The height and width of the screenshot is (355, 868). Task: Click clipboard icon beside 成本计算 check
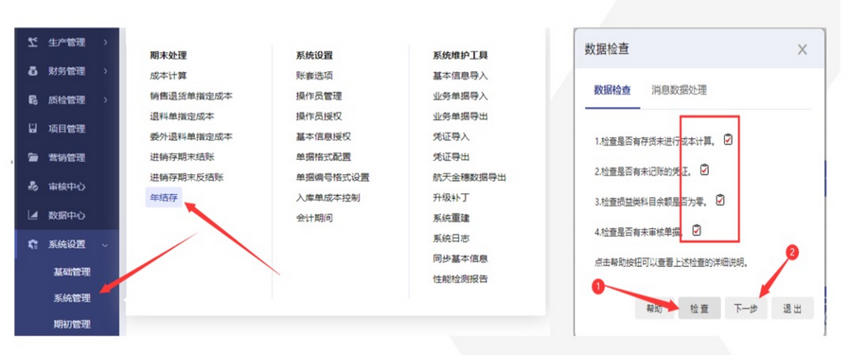coord(728,139)
